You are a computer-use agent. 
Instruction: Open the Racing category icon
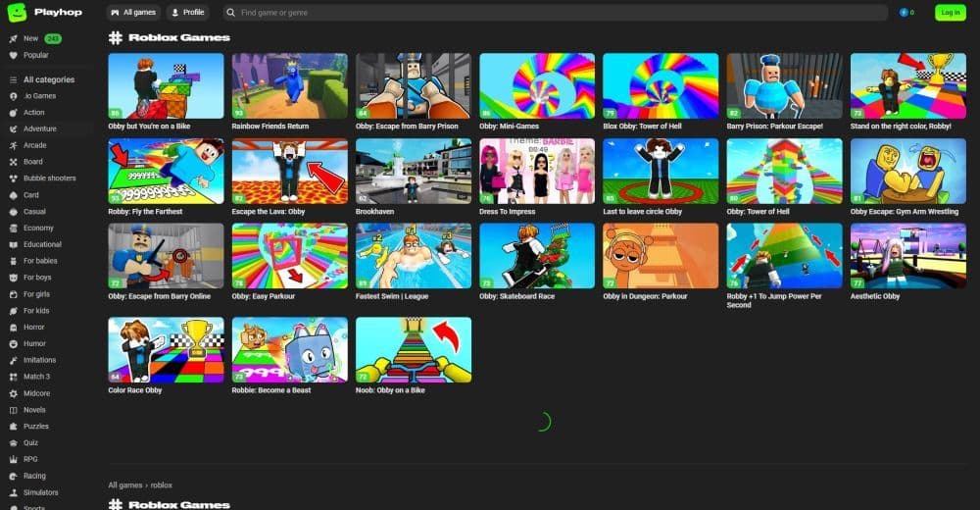click(x=13, y=476)
